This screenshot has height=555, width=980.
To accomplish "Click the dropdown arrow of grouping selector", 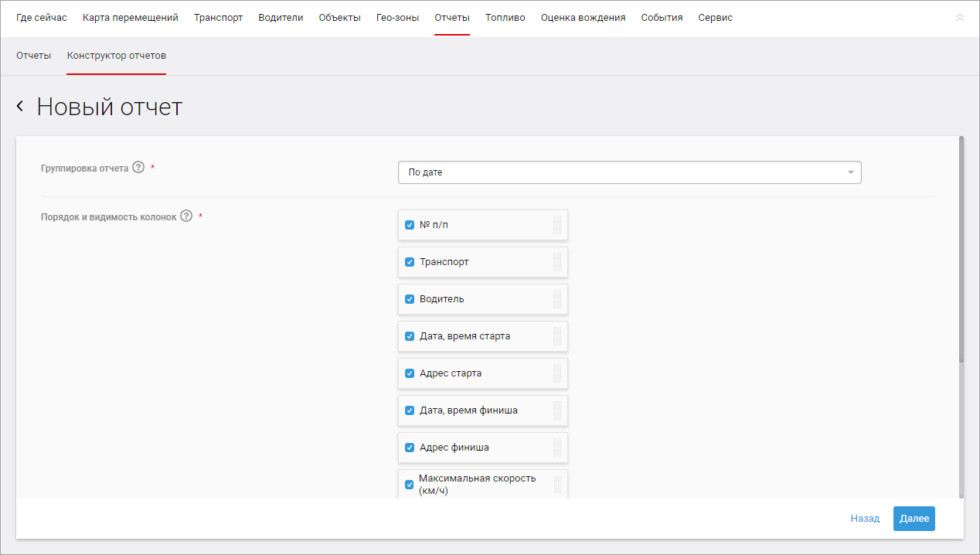I will click(851, 172).
